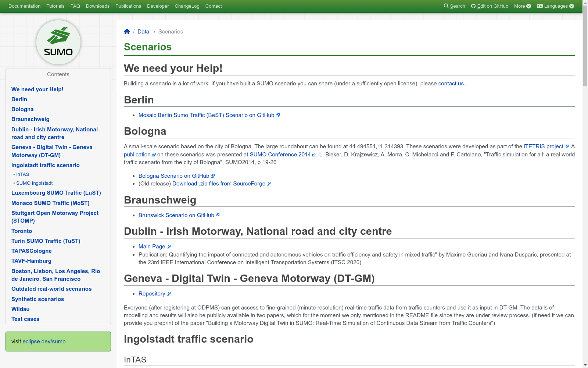Screen dimensions: 588x368
Task: Jump to Luxembourg SUMO Traffic (LuST) section
Action: (x=56, y=193)
